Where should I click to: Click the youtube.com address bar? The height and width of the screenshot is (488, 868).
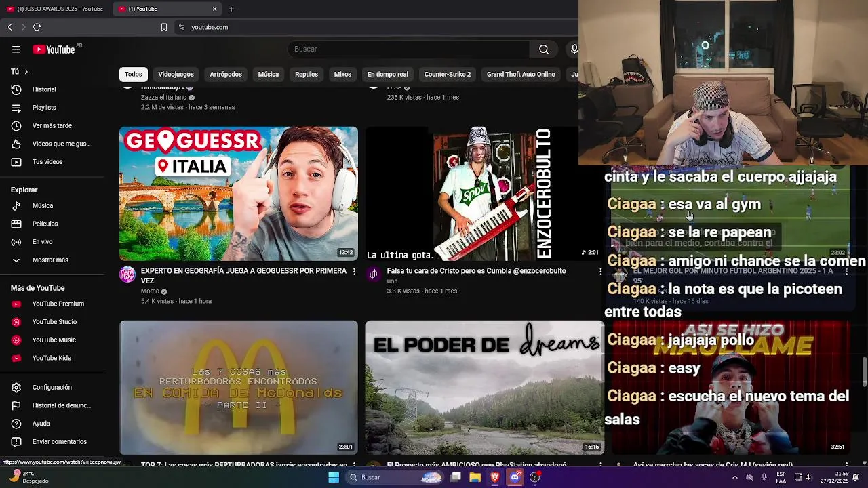click(x=376, y=27)
